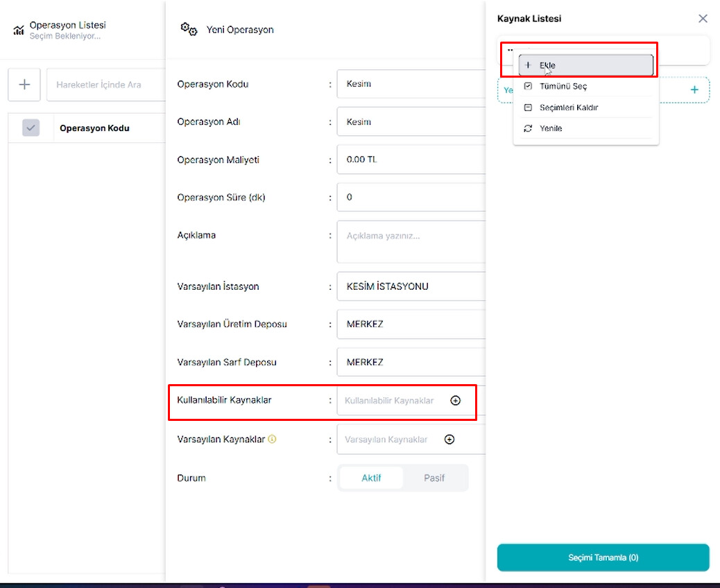720x588 pixels.
Task: Click the plus add button in Operasyon Listesi
Action: tap(24, 85)
